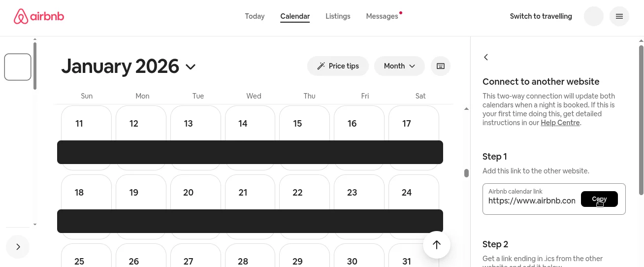Viewport: 644px width, 267px height.
Task: Open Price tips with magic wand
Action: (338, 66)
